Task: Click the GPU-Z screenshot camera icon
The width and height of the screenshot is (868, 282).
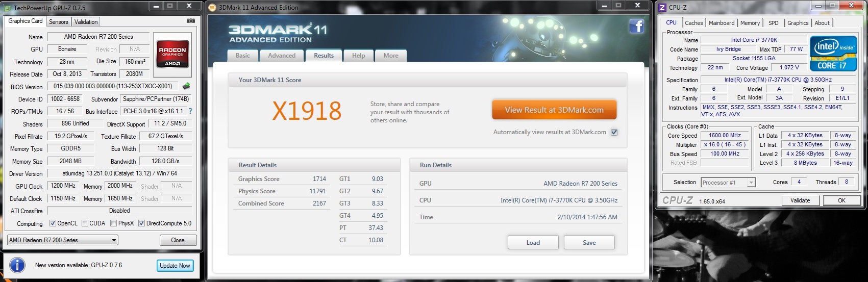Action: click(190, 21)
